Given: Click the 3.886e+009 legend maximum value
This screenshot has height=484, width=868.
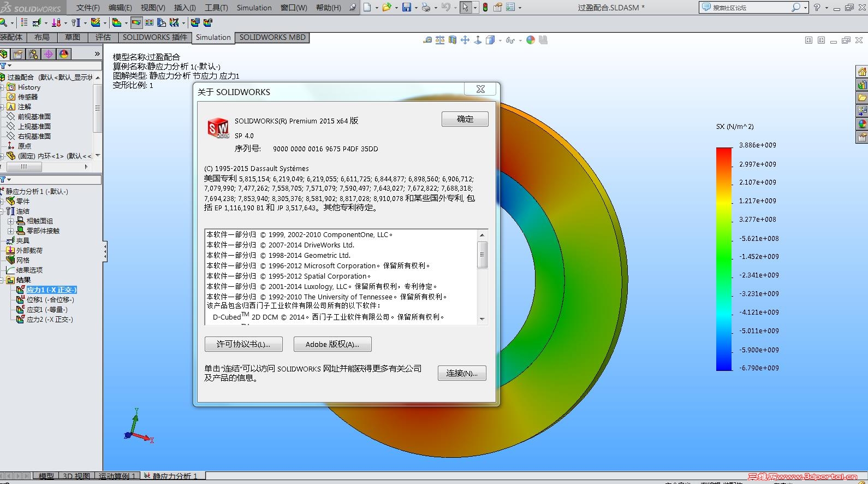Looking at the screenshot, I should coord(758,145).
